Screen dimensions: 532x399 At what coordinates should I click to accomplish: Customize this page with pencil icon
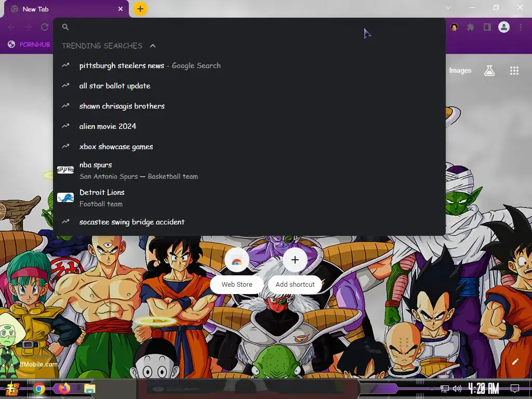tap(515, 362)
